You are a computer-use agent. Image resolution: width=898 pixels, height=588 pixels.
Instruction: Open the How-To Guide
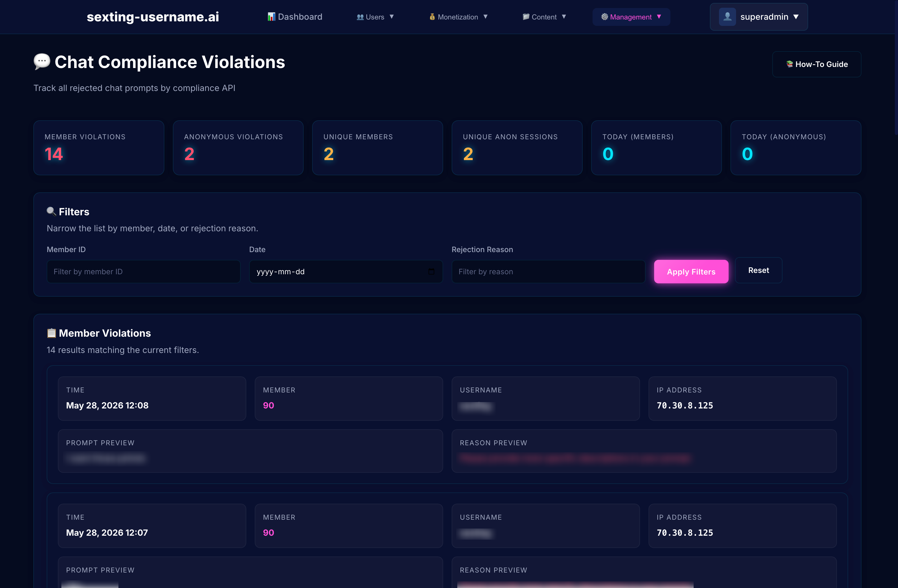(x=817, y=64)
